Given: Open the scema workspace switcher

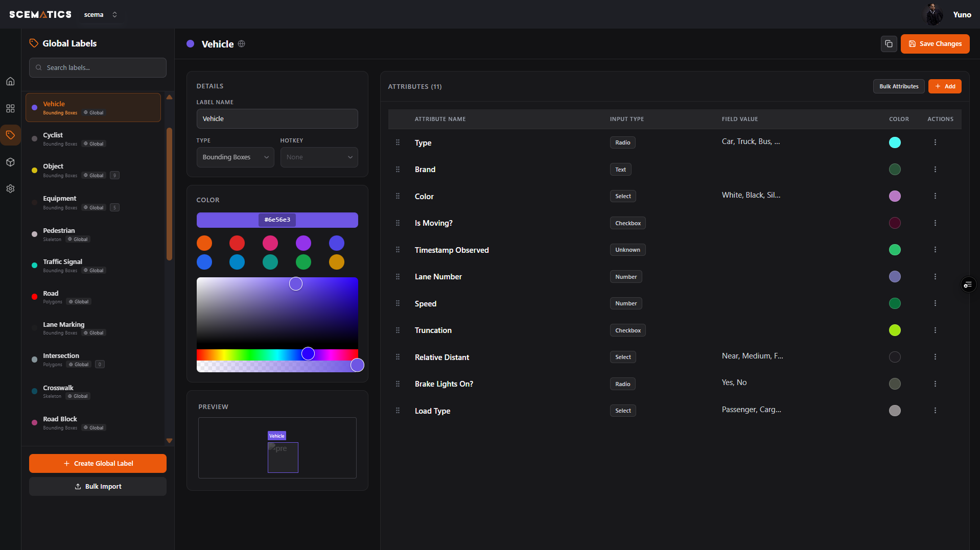Looking at the screenshot, I should (101, 15).
